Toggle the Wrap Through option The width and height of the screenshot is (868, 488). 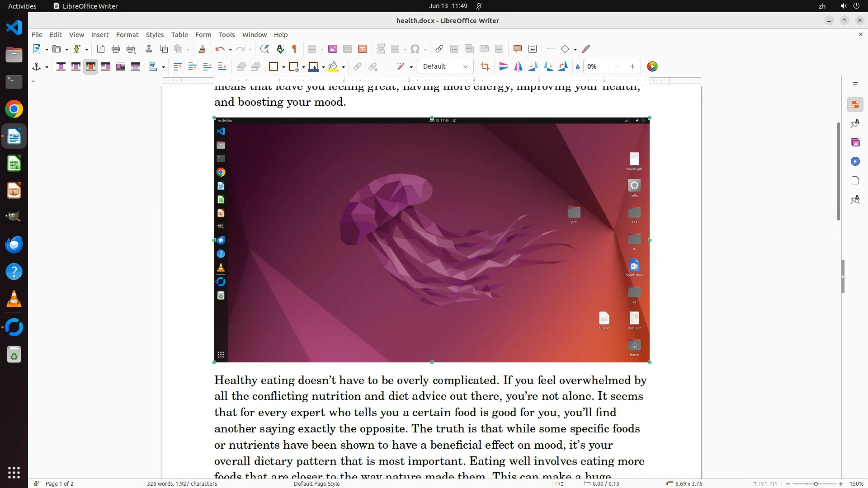(x=136, y=67)
